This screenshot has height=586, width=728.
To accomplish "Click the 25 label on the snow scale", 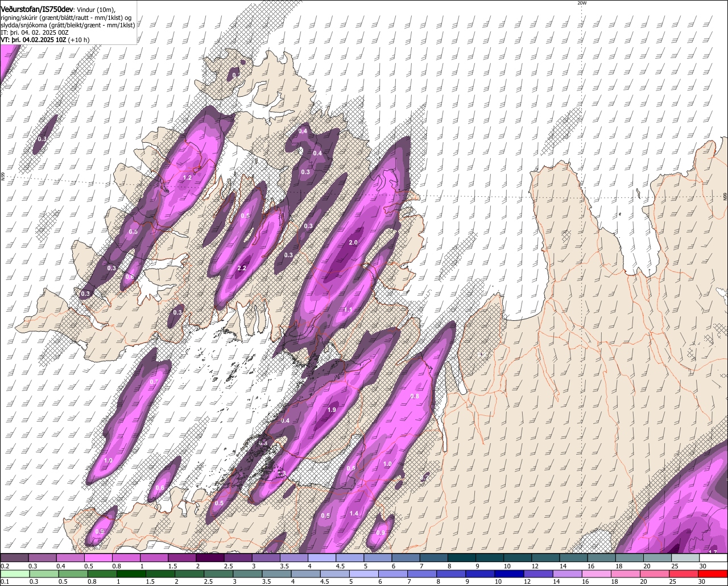I will coord(675,566).
